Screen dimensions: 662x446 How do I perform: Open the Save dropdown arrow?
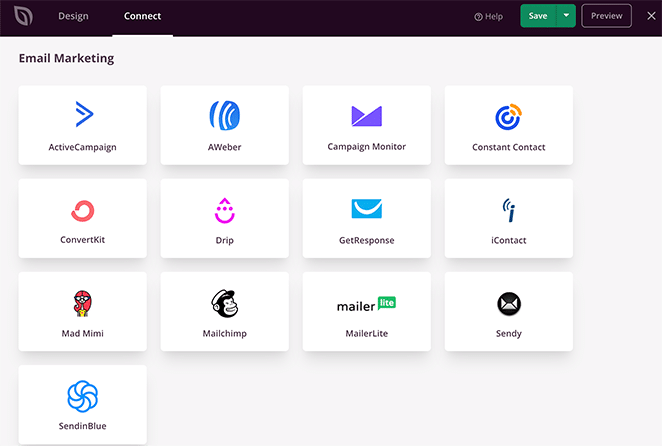click(x=566, y=16)
